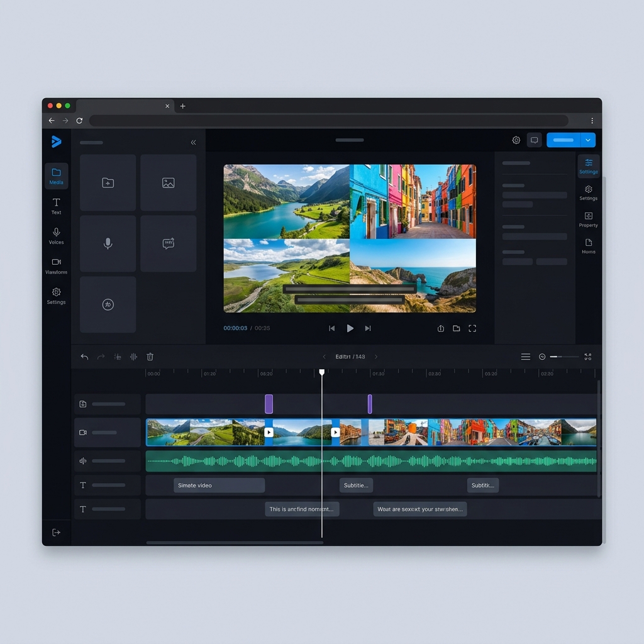Click the share icon below preview
Image resolution: width=644 pixels, height=644 pixels.
pyautogui.click(x=441, y=328)
